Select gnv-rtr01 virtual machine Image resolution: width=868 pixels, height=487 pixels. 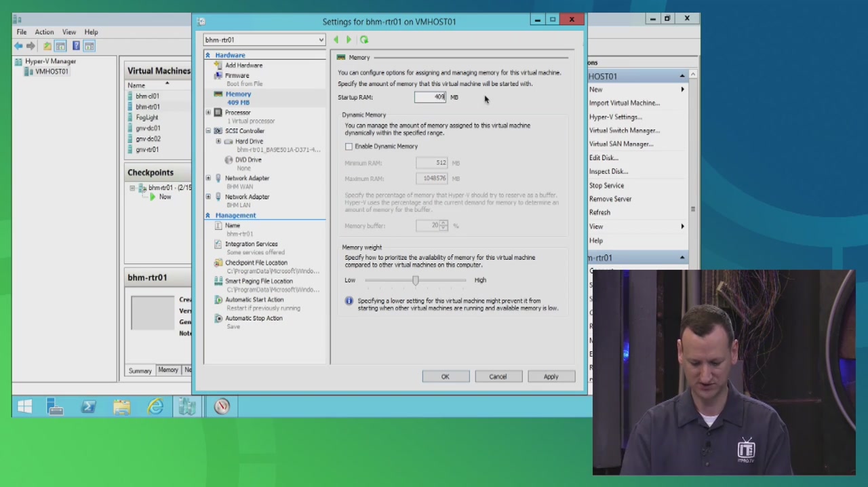coord(147,149)
